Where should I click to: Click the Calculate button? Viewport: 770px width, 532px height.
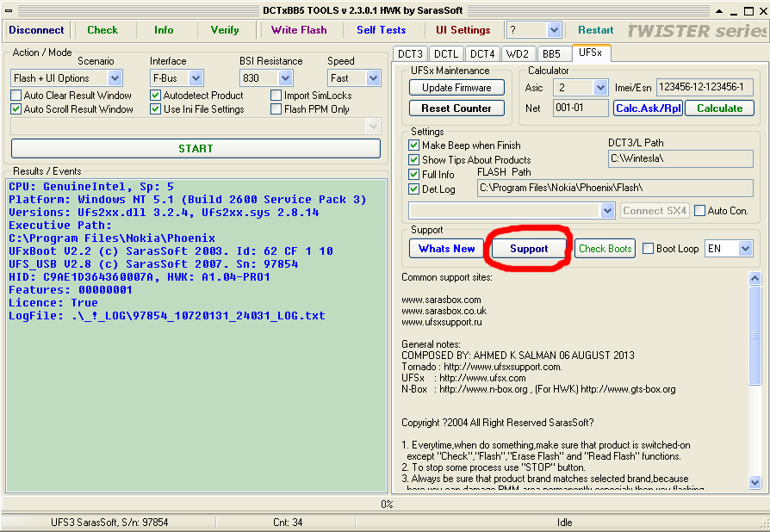tap(719, 108)
